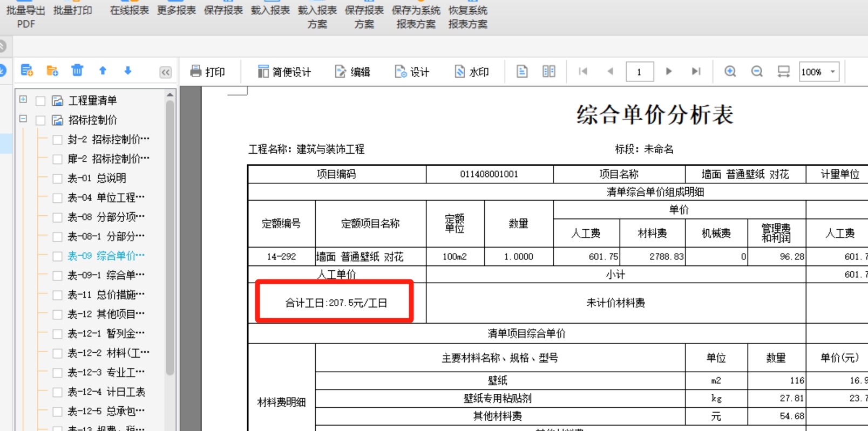This screenshot has width=868, height=431.
Task: Click the Print (打印) button
Action: pyautogui.click(x=207, y=72)
